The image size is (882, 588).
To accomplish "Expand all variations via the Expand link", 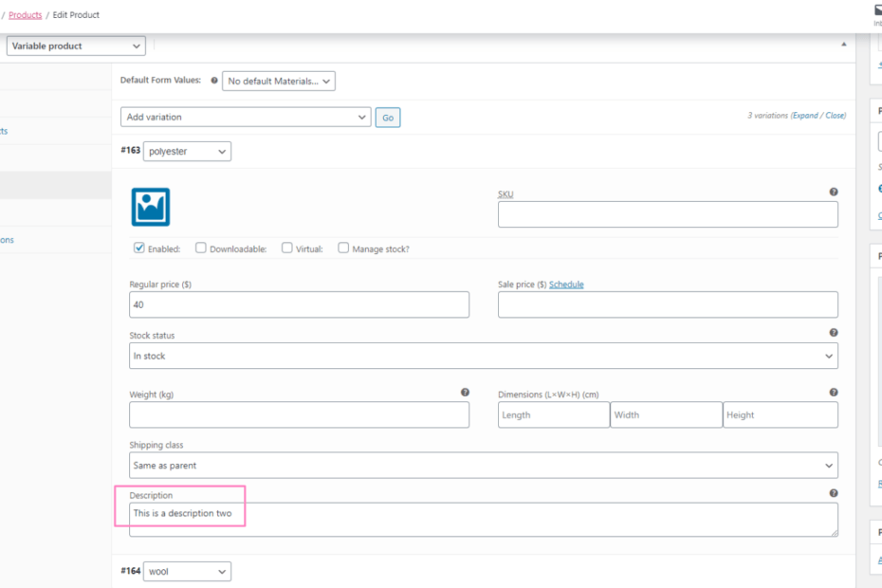I will (805, 116).
